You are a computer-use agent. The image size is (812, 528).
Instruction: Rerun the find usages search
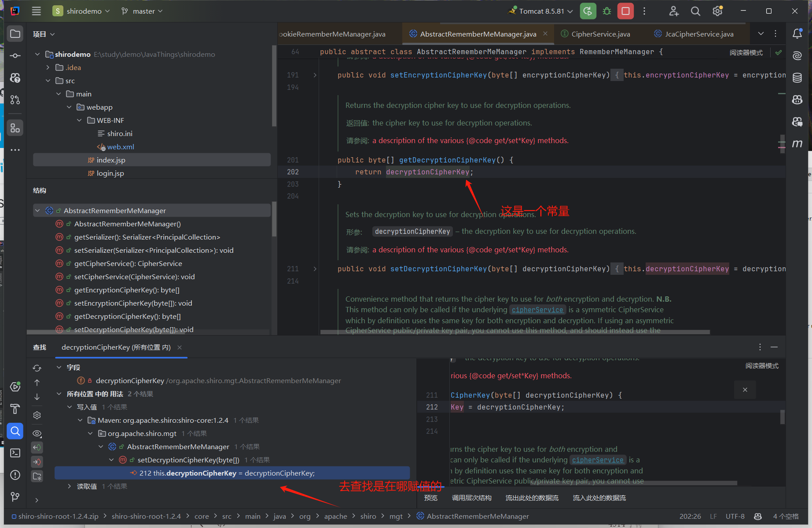click(x=37, y=368)
